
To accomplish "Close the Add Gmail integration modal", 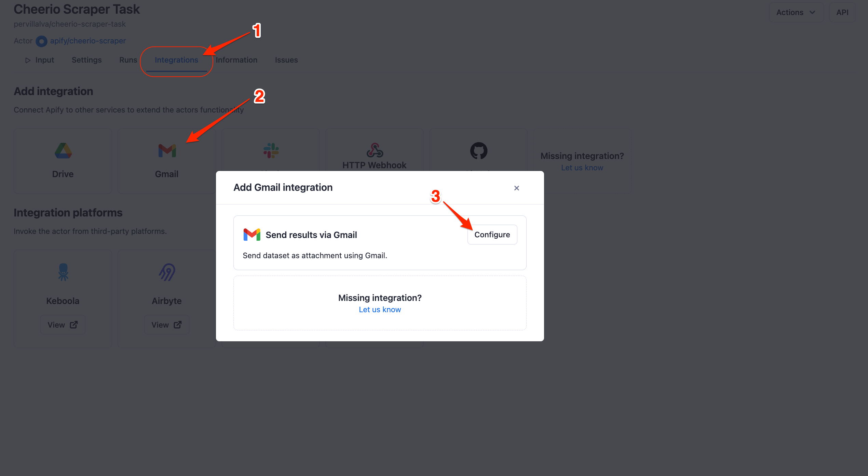I will click(x=517, y=188).
